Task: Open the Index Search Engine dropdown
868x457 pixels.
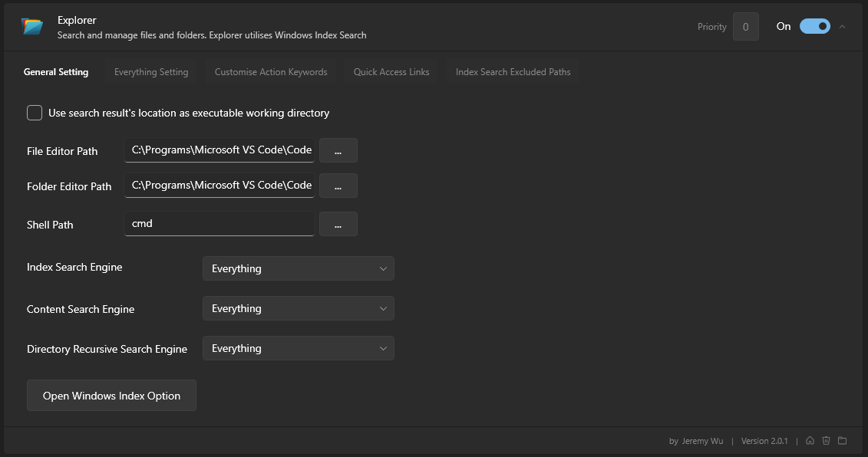Action: pyautogui.click(x=298, y=268)
